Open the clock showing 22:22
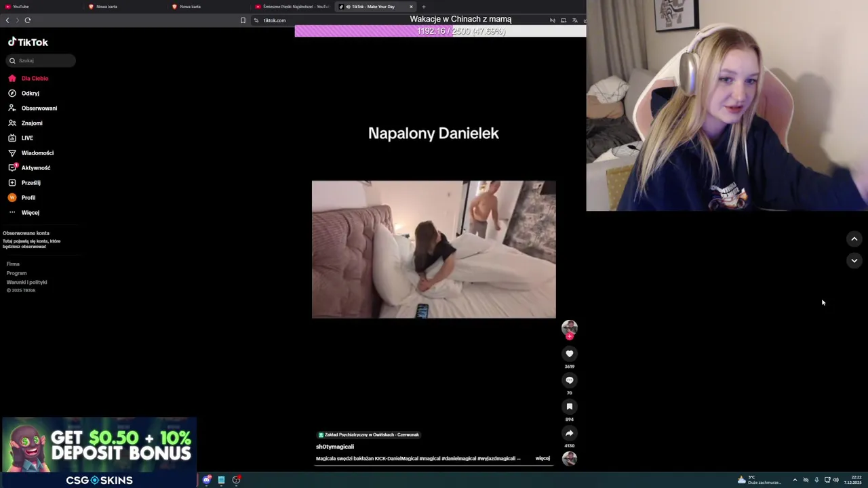The image size is (868, 488). tap(853, 480)
